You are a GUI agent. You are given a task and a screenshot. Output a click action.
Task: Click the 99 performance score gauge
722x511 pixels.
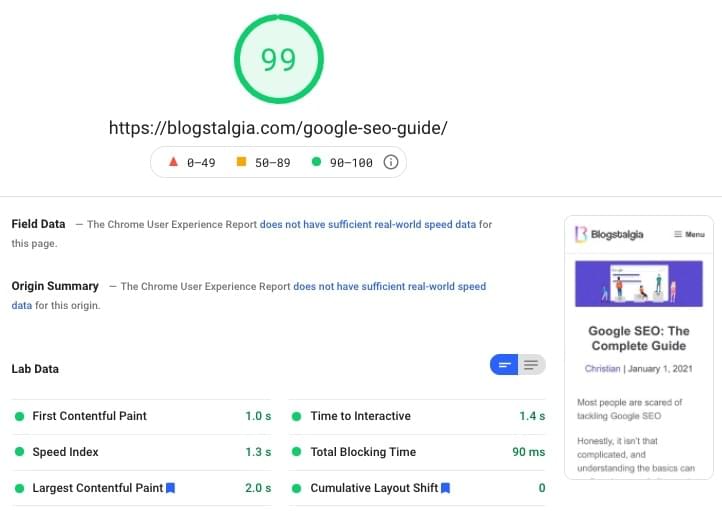click(x=279, y=60)
